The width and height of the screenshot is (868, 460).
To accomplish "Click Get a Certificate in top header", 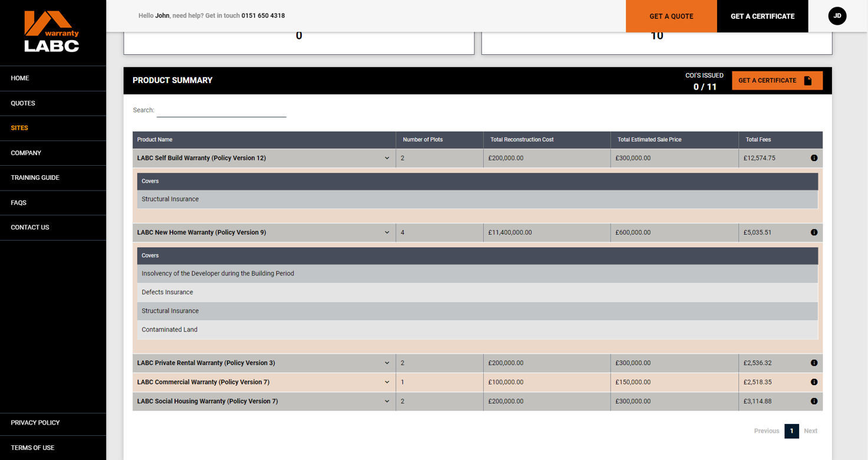I will (x=763, y=16).
